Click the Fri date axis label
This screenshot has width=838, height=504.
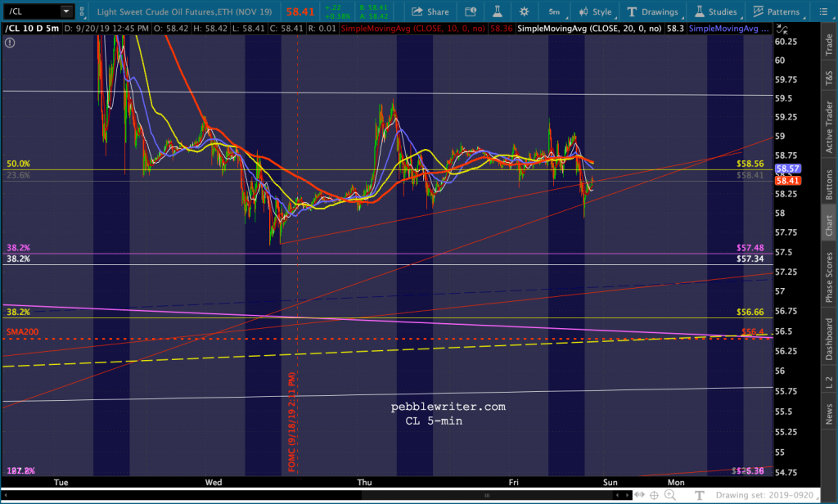514,482
